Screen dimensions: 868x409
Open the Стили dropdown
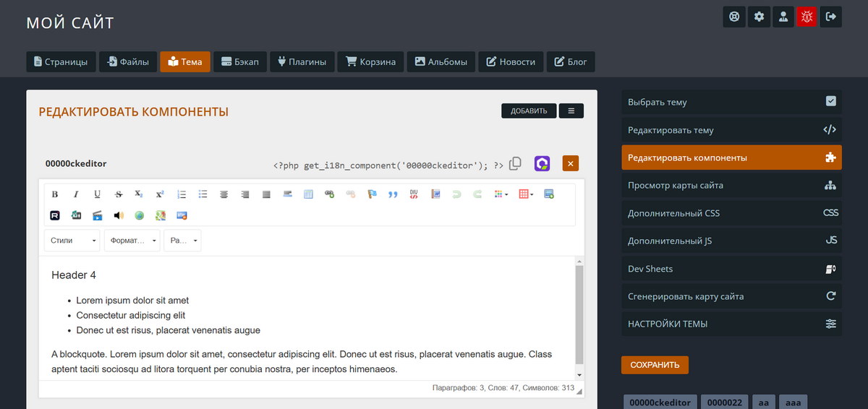pyautogui.click(x=72, y=241)
